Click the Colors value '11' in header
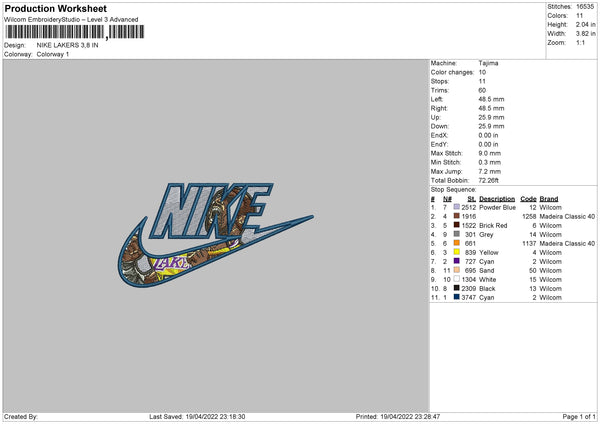The height and width of the screenshot is (424, 600). click(x=579, y=16)
